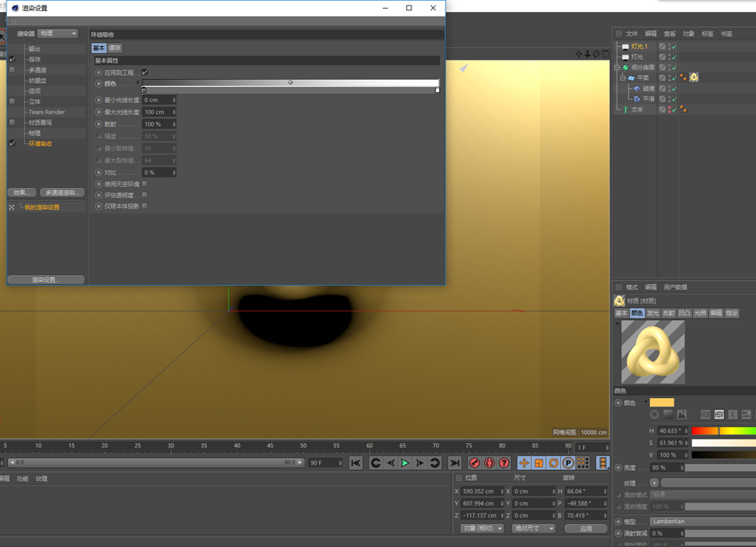
Task: Click the 应用 apply button
Action: click(x=586, y=528)
